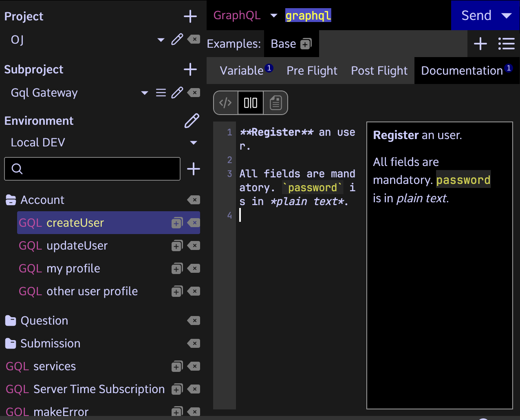Expand the Question folder

[44, 321]
